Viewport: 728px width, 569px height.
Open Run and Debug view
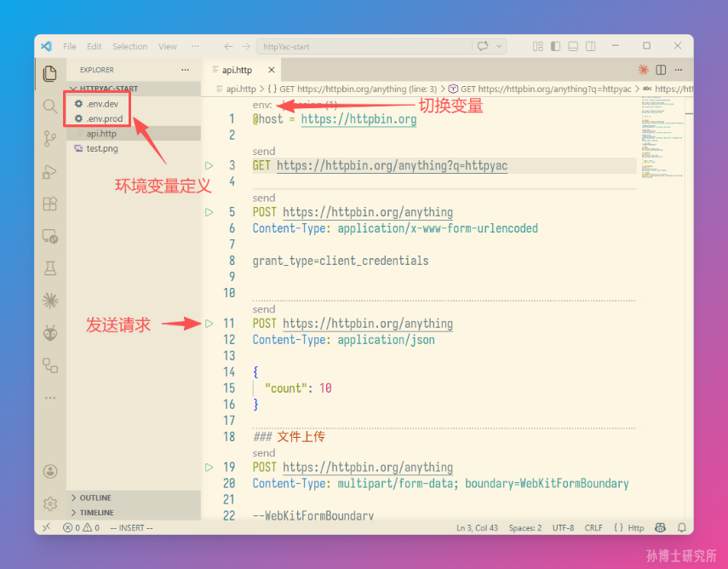[50, 172]
